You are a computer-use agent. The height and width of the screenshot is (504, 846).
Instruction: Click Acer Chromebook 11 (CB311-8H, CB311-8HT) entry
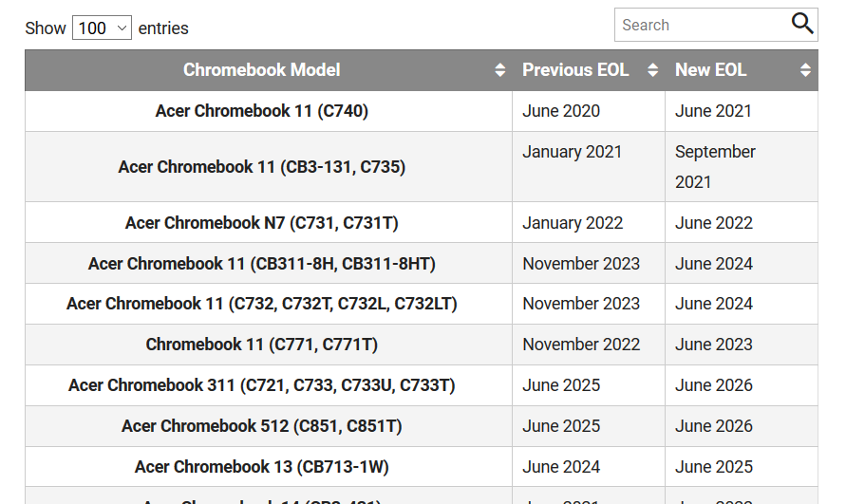point(262,264)
